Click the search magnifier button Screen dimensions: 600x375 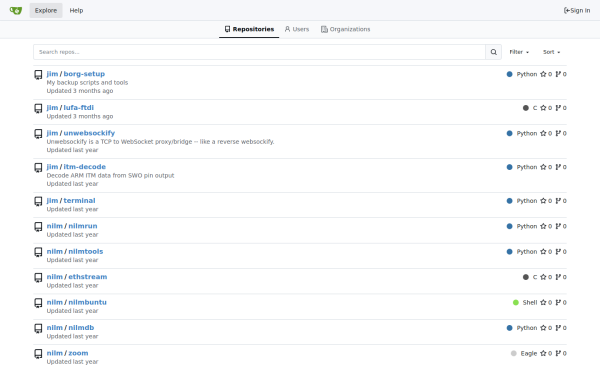[x=494, y=52]
